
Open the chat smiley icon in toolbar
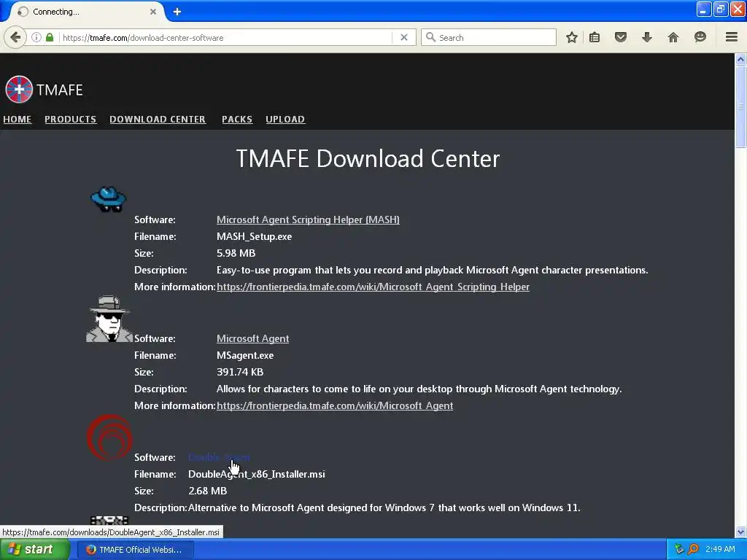click(700, 37)
